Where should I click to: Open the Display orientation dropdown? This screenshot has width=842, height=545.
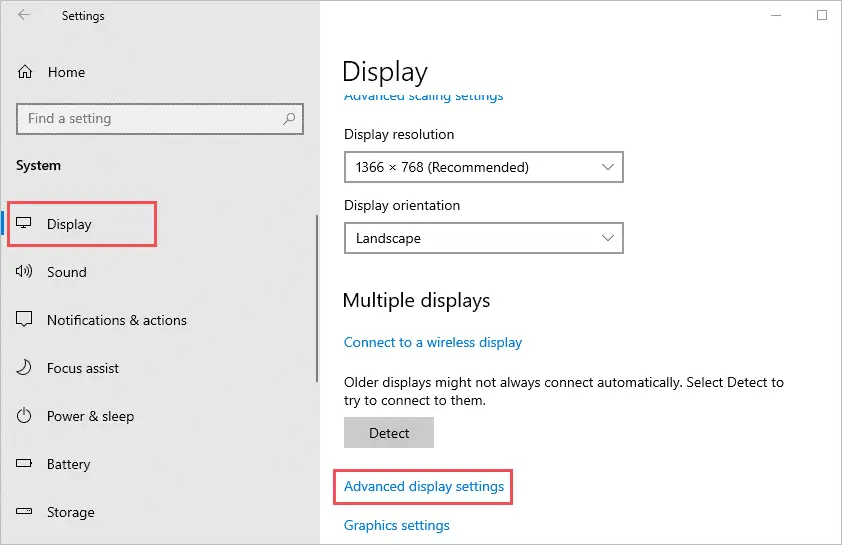point(483,238)
